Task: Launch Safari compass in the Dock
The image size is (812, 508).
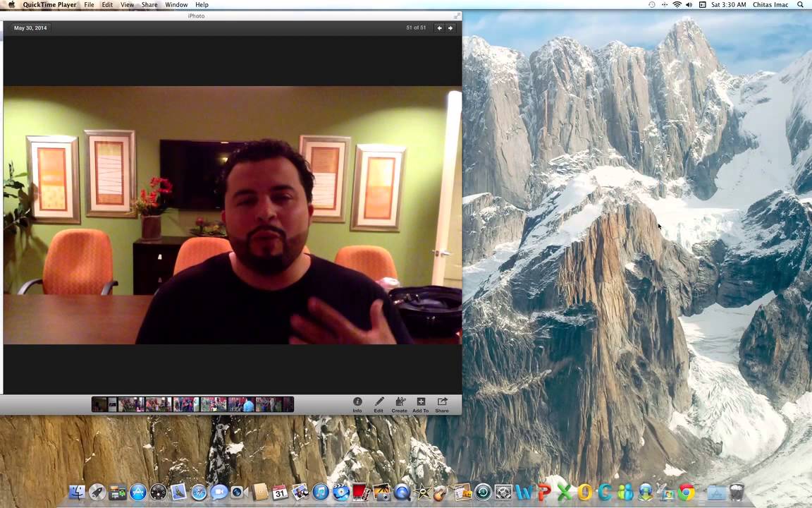Action: click(x=199, y=491)
